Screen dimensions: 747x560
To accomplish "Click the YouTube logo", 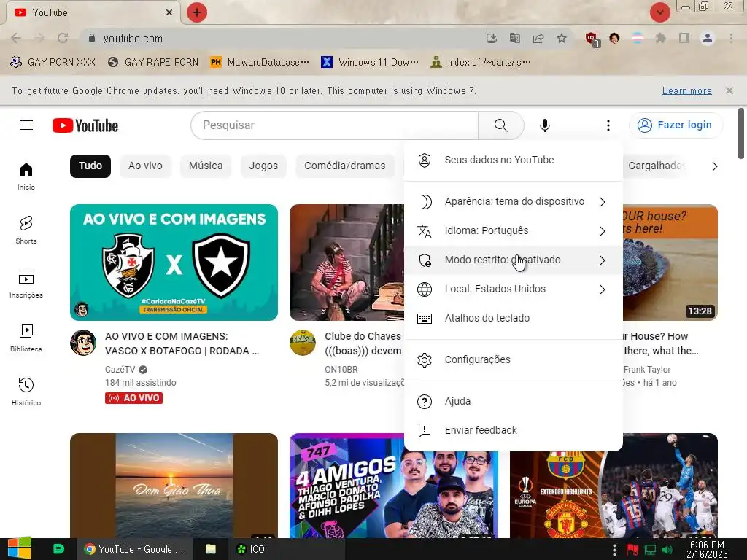I will click(85, 125).
